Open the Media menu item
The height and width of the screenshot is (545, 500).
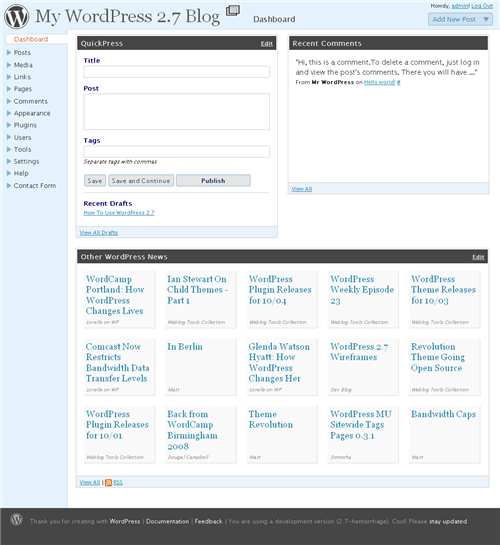pos(23,65)
